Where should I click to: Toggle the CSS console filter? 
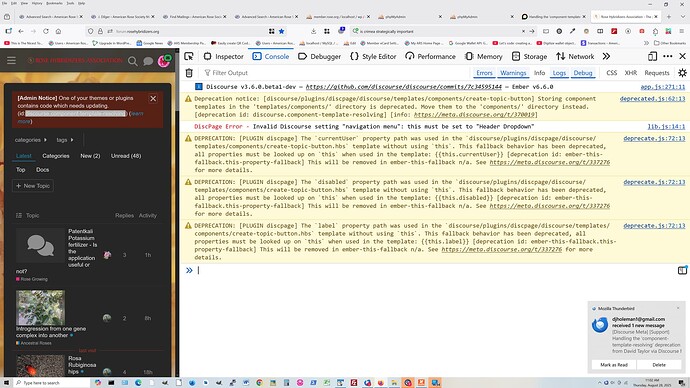tap(611, 73)
